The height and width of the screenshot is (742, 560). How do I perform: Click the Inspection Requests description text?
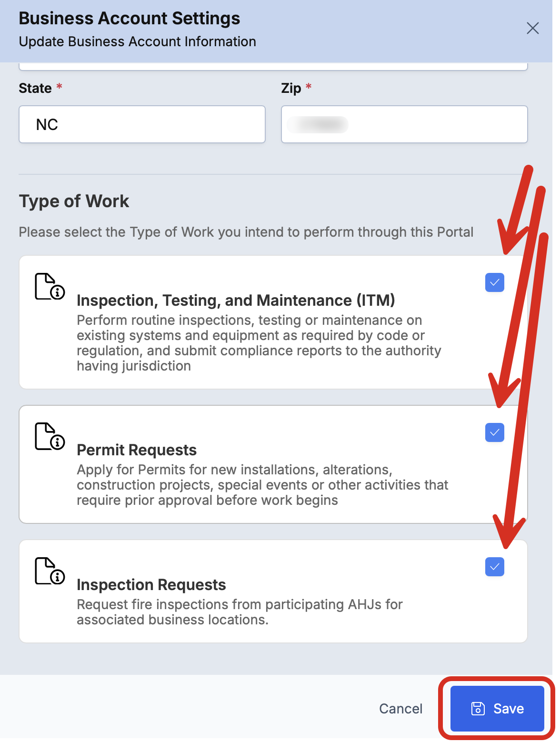(240, 612)
